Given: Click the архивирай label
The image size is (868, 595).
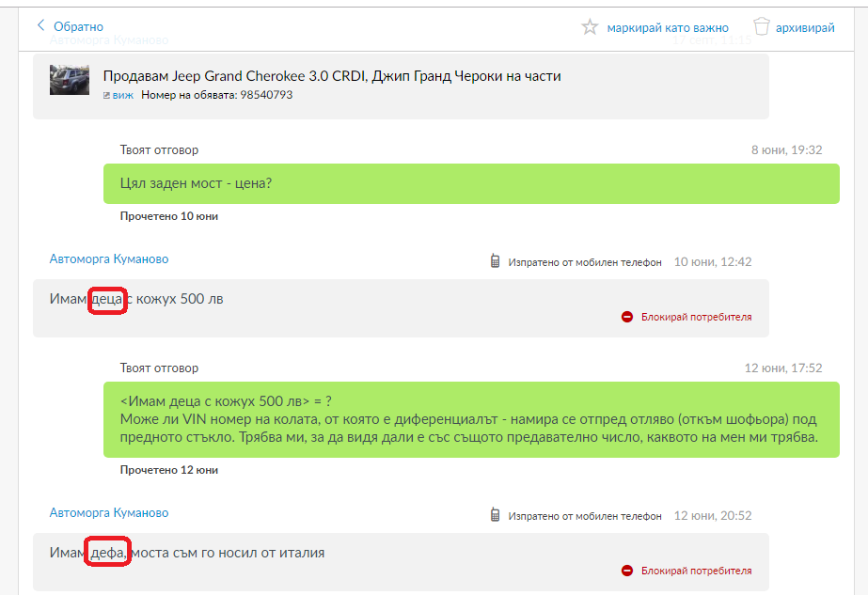Looking at the screenshot, I should point(805,27).
